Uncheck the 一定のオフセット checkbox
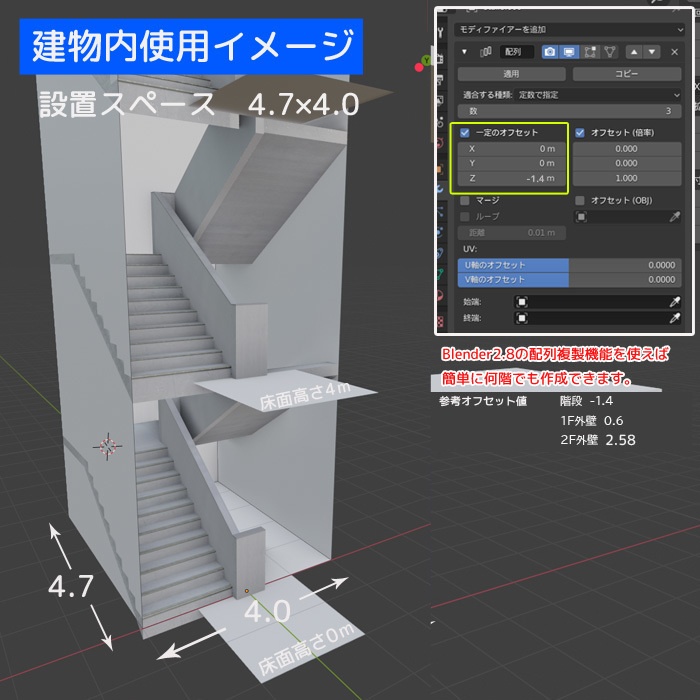700x700 pixels. pos(465,133)
